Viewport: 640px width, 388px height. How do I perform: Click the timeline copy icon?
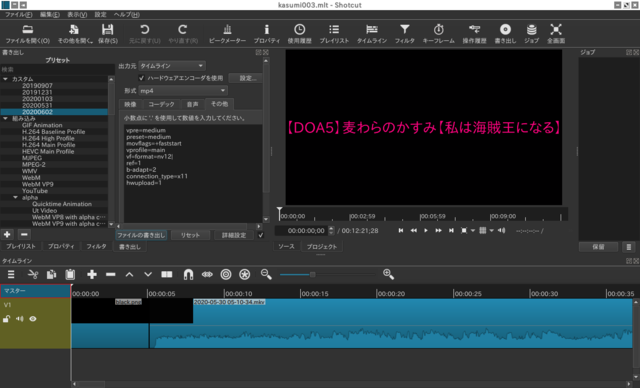coord(51,275)
